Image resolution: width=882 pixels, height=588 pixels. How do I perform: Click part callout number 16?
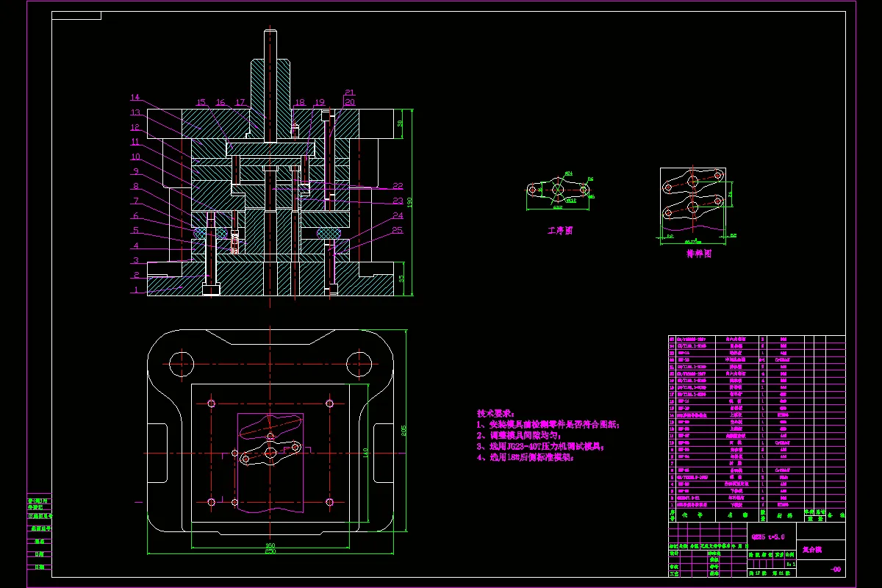pyautogui.click(x=220, y=102)
